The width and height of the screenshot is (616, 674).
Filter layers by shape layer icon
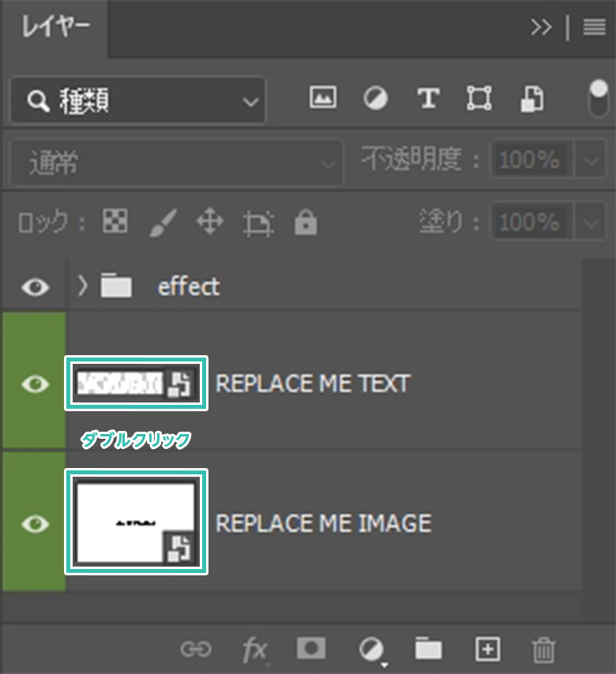click(x=479, y=98)
